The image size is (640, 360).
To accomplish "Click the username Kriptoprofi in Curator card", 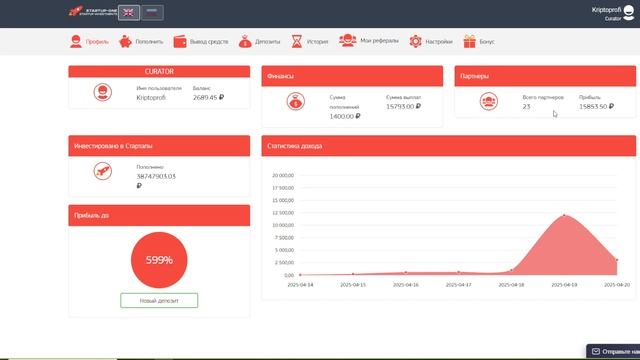I will (151, 98).
